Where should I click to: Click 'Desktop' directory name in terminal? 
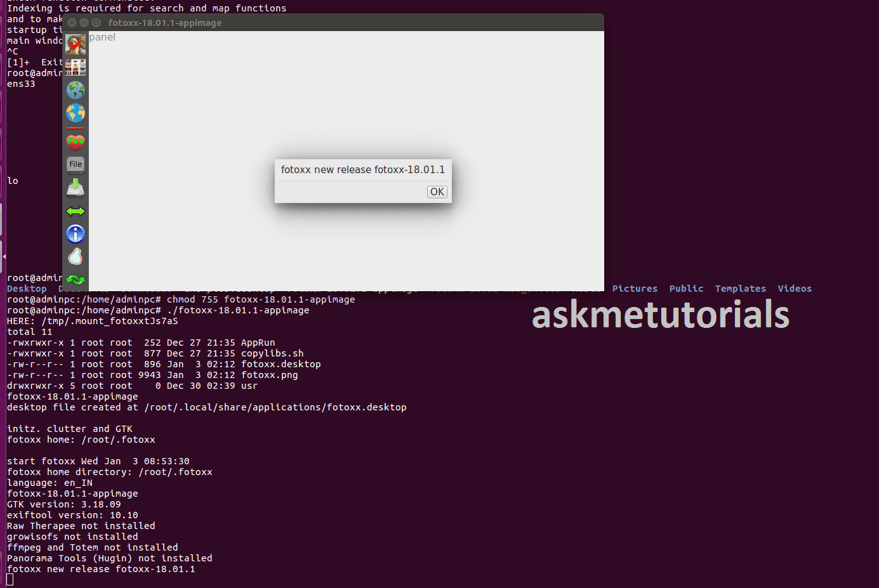coord(27,289)
